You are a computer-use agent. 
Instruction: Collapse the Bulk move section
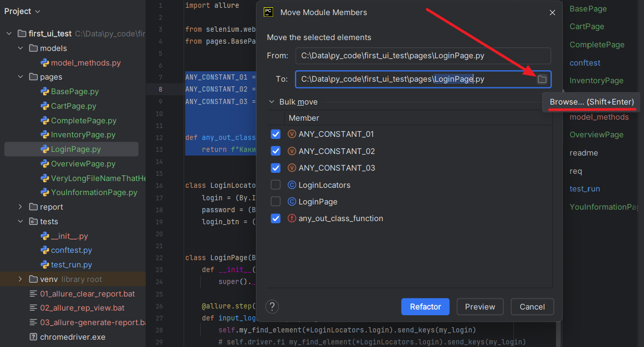pyautogui.click(x=272, y=102)
